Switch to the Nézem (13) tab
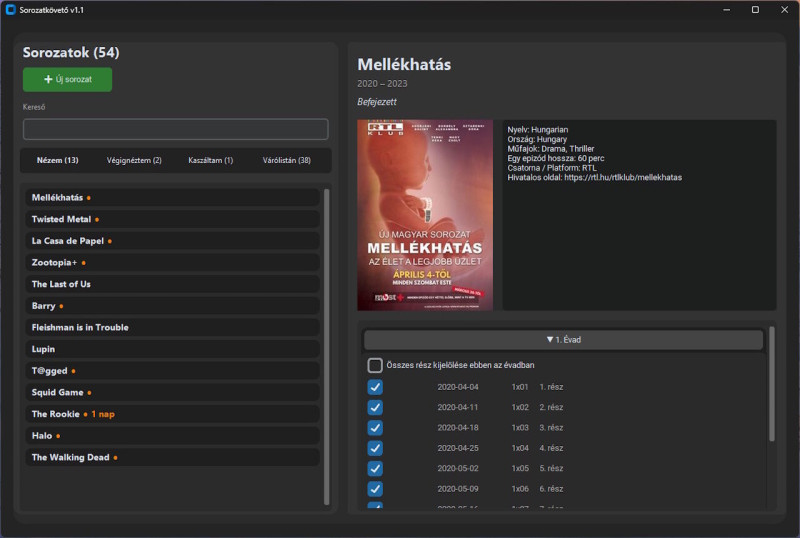The image size is (800, 538). point(58,160)
